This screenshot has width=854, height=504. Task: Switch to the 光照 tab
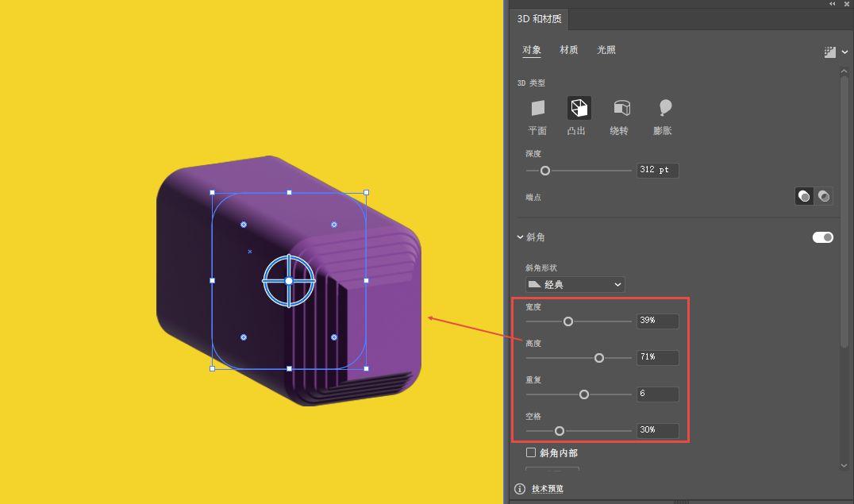[x=606, y=50]
